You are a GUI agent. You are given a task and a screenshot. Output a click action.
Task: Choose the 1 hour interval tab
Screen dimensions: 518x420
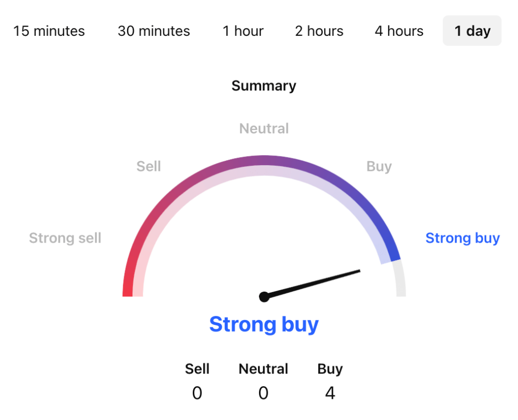coord(243,31)
